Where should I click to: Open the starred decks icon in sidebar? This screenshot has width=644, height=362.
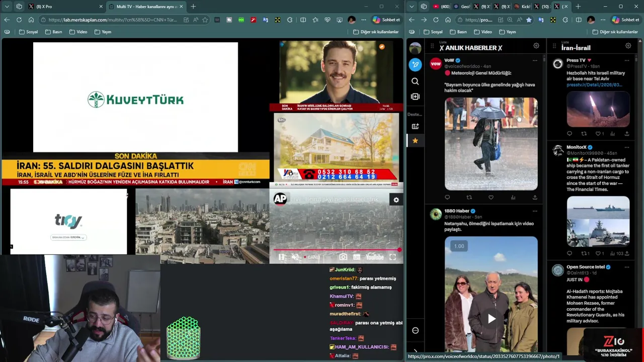415,141
